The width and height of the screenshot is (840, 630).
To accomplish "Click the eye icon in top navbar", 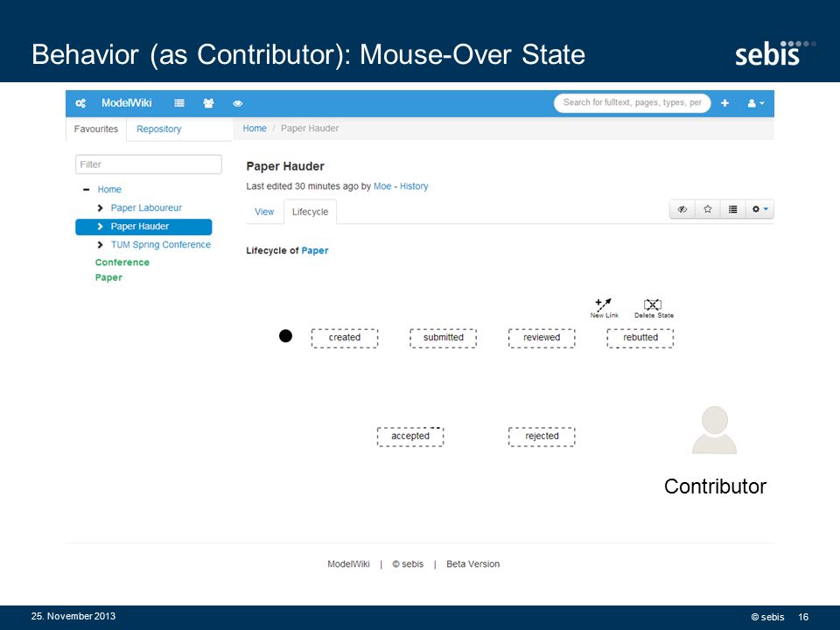I will point(238,103).
